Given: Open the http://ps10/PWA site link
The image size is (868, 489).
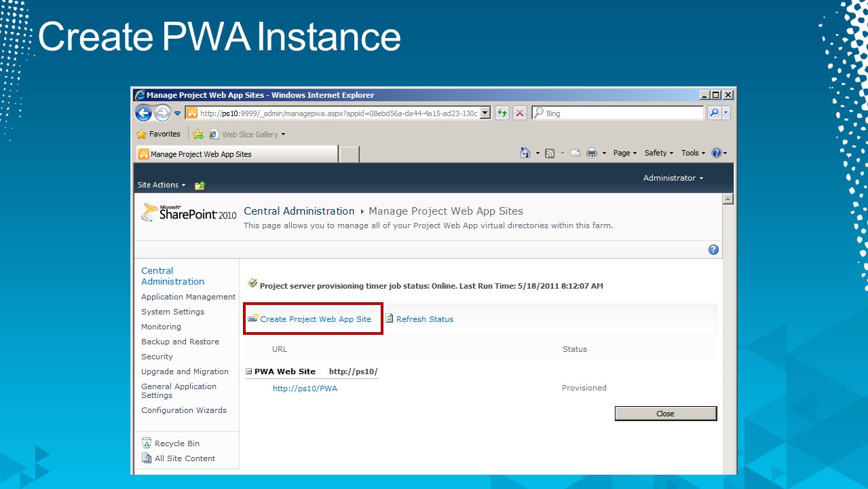Looking at the screenshot, I should [x=305, y=388].
